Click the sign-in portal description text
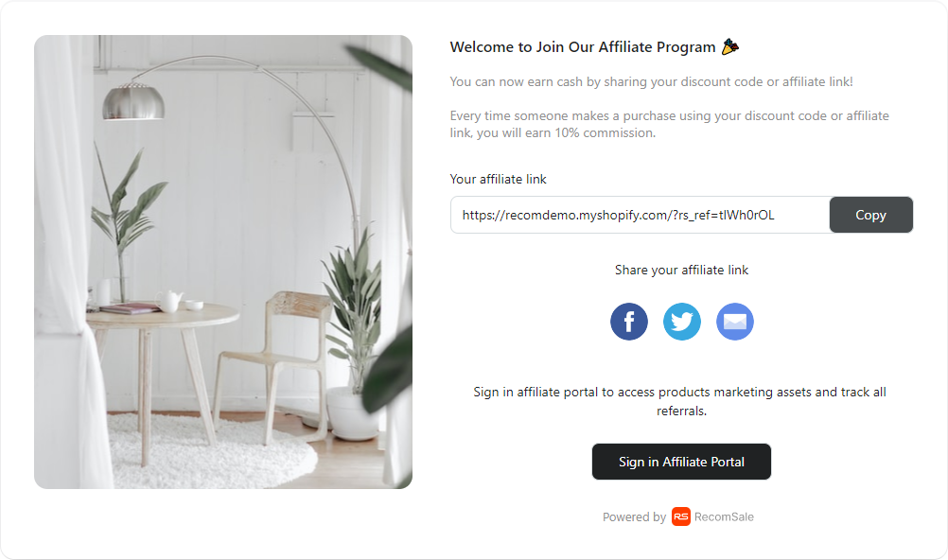 [x=681, y=401]
